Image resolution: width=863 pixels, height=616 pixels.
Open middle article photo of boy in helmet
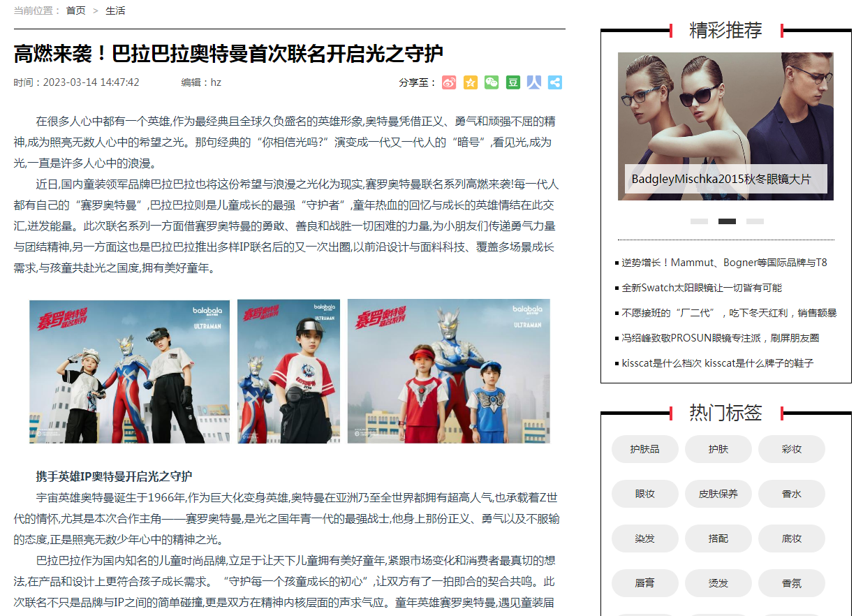[x=289, y=372]
